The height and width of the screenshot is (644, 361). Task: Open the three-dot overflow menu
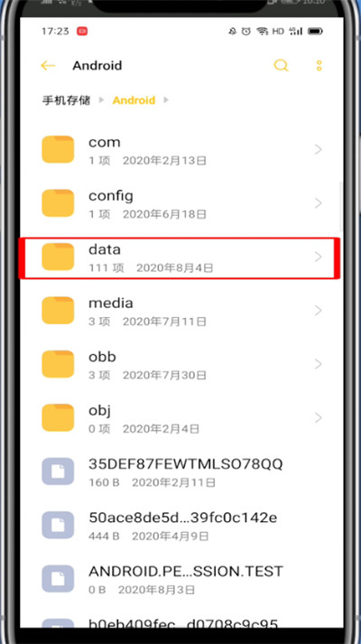[x=319, y=66]
